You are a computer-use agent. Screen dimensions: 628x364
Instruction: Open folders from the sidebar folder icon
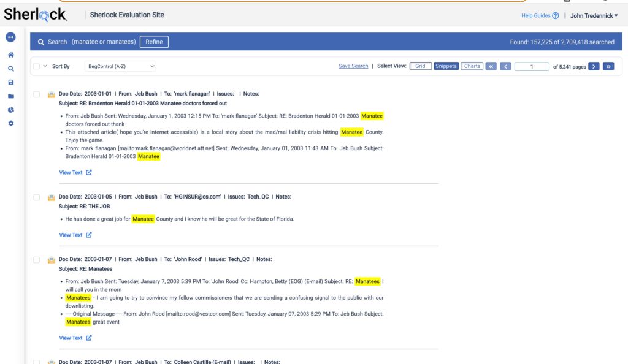click(x=10, y=96)
